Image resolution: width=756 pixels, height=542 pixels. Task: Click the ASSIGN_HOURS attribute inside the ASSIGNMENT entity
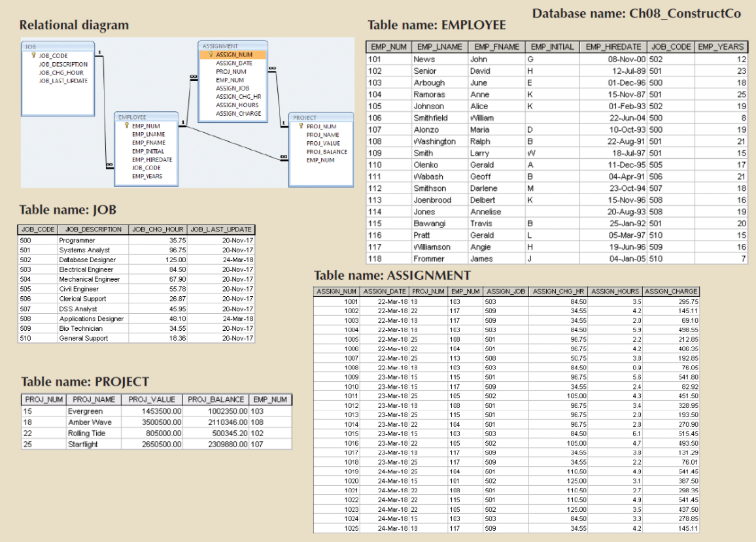(x=237, y=105)
